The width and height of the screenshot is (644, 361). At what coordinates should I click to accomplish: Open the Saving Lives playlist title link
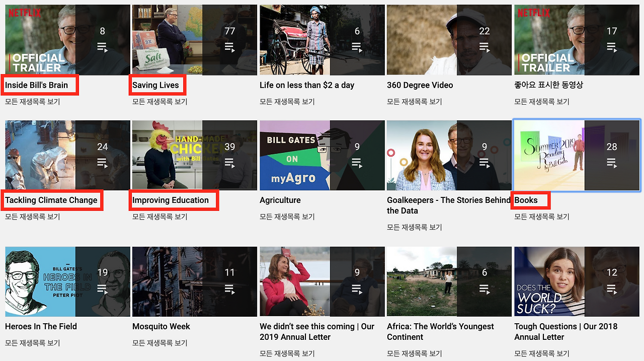pyautogui.click(x=156, y=85)
